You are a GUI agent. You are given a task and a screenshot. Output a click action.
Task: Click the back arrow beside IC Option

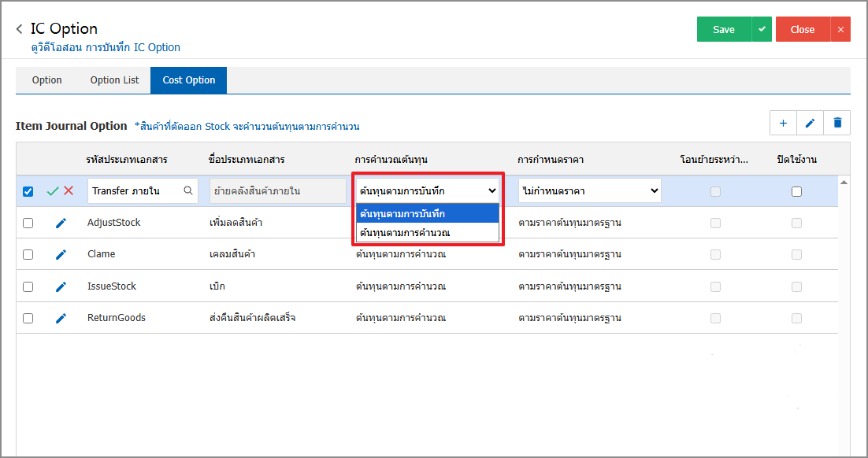[x=20, y=29]
